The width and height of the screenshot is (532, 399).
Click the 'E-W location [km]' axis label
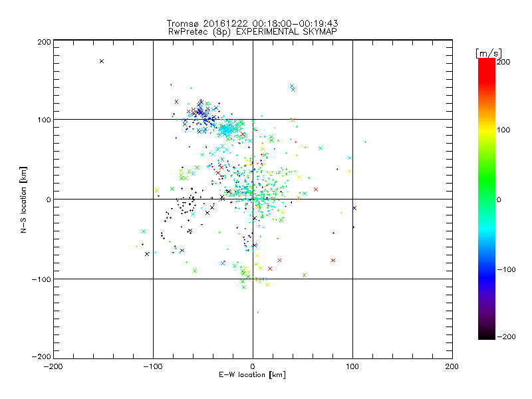(252, 375)
